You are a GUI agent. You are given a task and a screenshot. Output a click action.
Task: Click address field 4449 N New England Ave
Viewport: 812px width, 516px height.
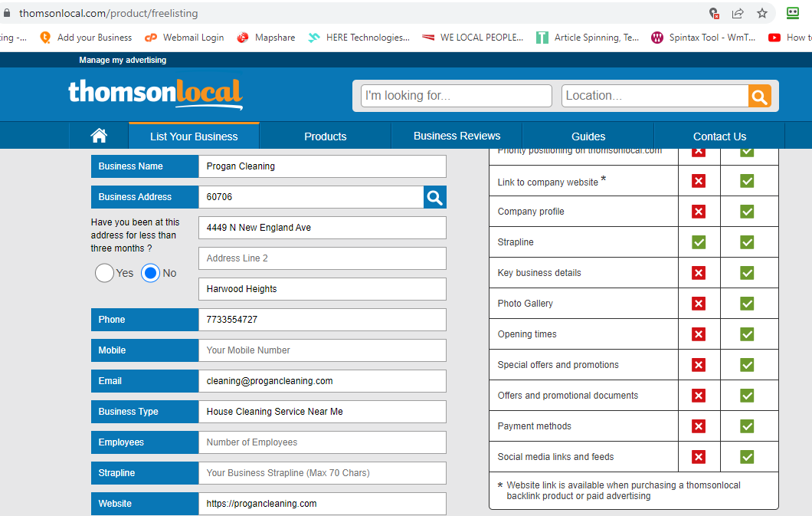click(x=322, y=228)
